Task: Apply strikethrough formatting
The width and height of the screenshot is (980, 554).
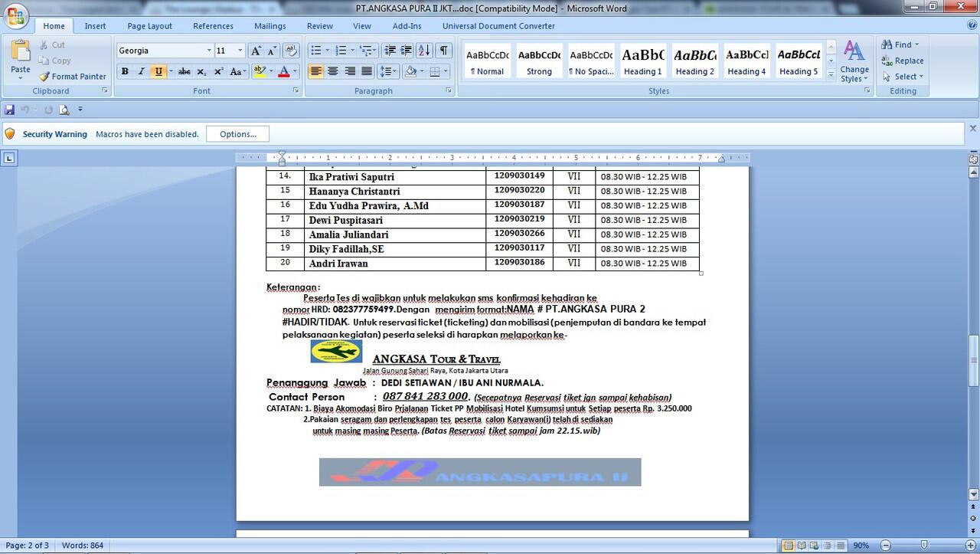Action: coord(184,71)
